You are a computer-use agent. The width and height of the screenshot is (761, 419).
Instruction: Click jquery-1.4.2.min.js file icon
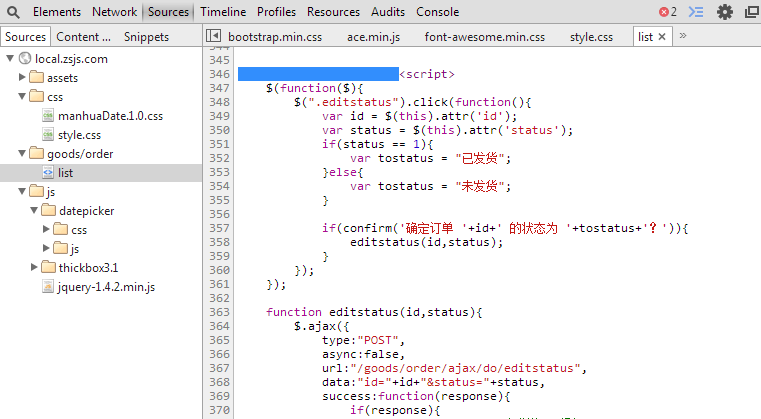(x=48, y=286)
